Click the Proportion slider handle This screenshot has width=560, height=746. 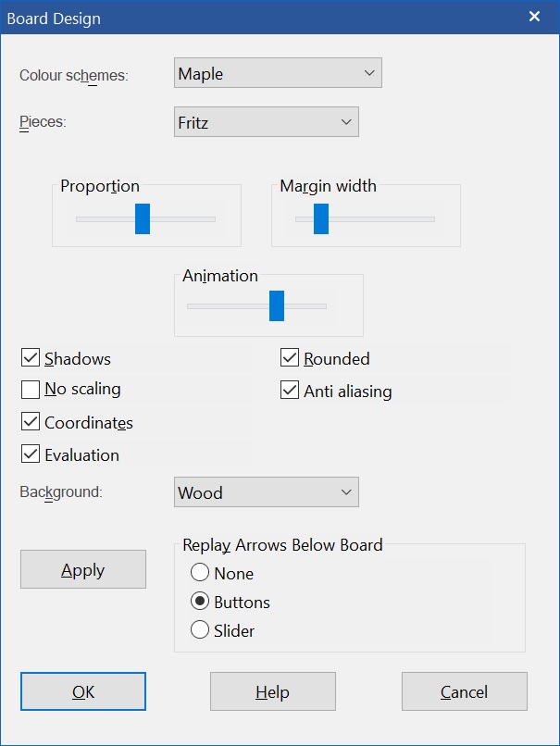(143, 219)
